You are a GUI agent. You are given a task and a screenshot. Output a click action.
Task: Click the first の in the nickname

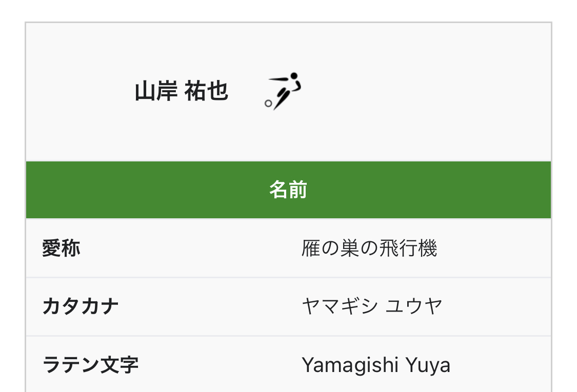tap(330, 249)
